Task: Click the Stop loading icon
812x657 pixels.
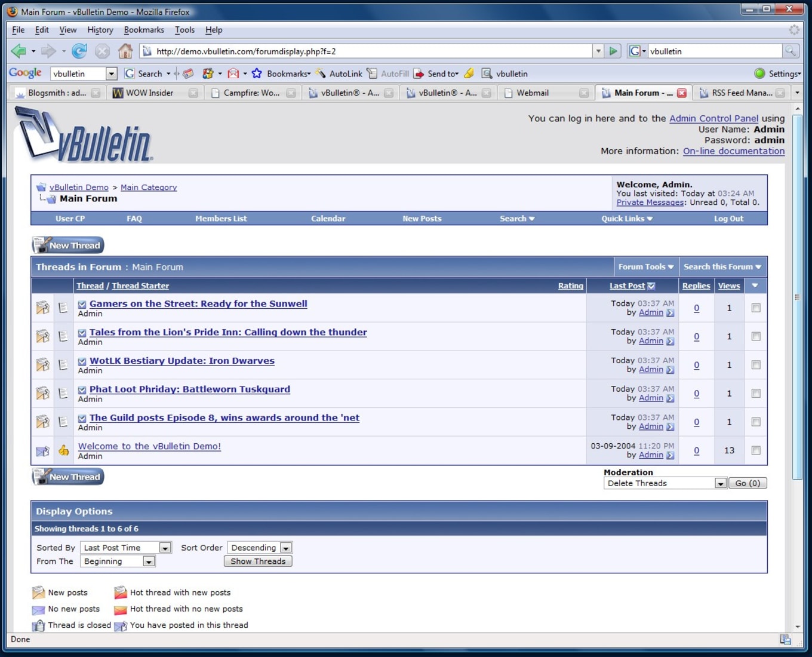Action: point(103,51)
